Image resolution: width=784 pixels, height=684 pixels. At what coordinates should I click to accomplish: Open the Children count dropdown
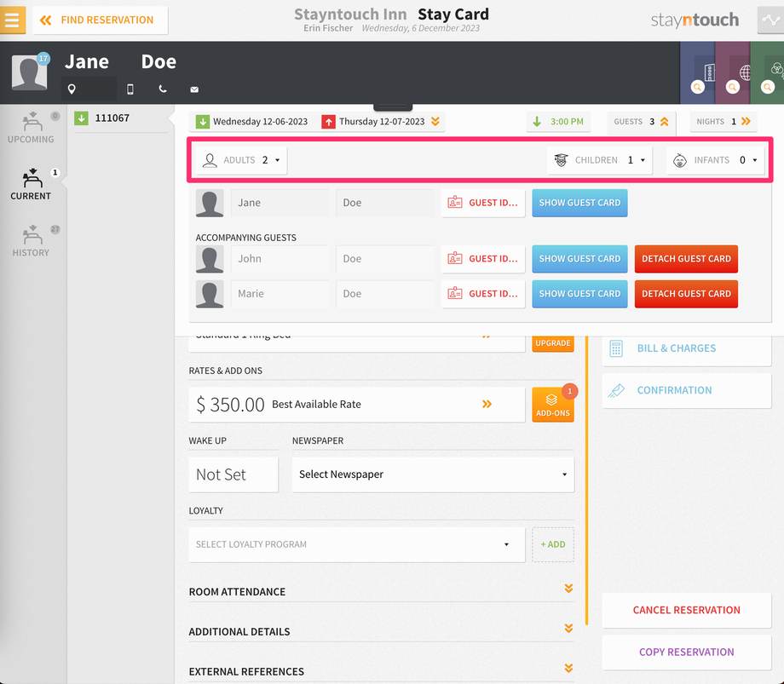600,160
